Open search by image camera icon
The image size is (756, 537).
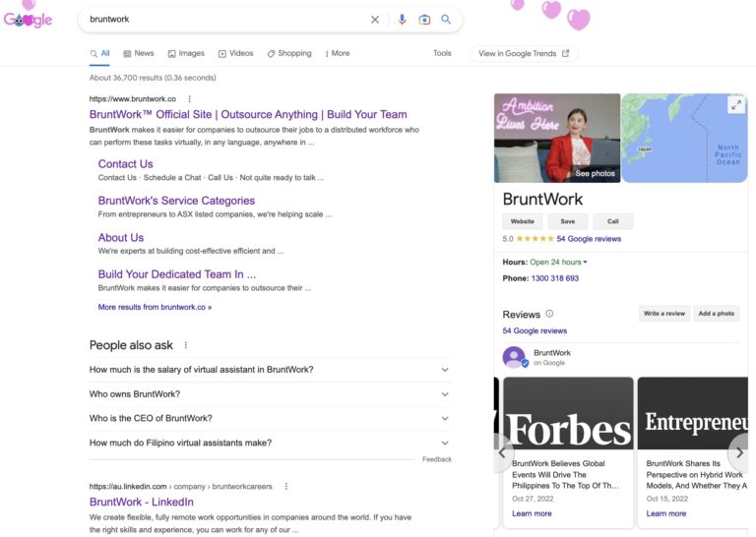(x=424, y=20)
